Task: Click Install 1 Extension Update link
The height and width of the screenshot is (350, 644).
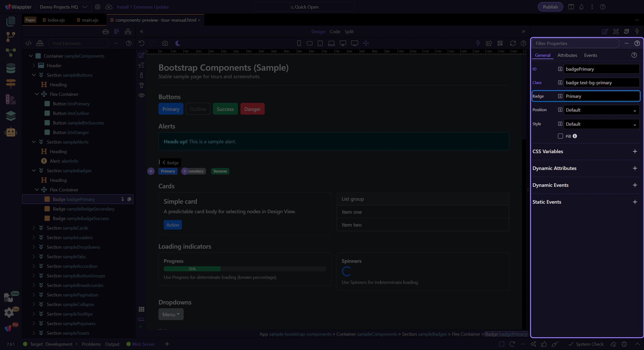Action: [143, 7]
